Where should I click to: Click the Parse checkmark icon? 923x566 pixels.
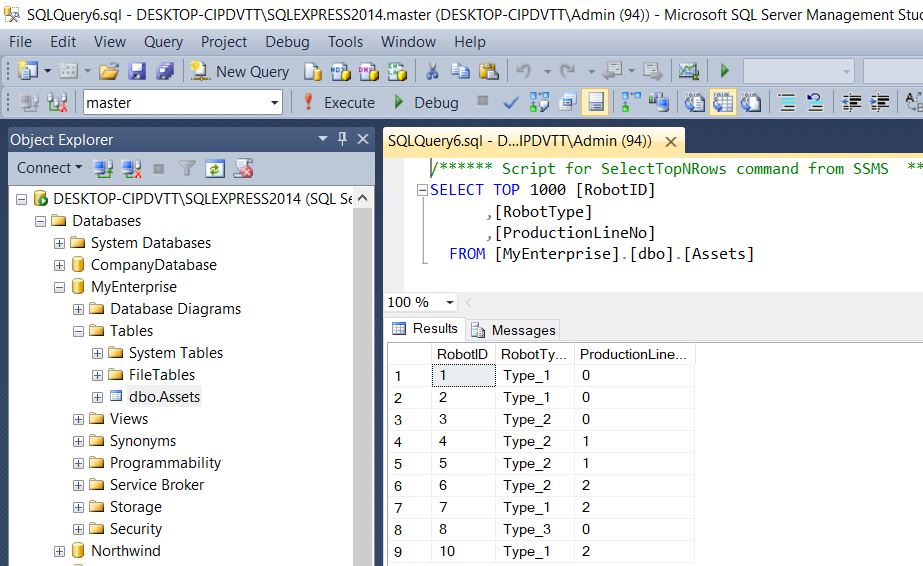tap(510, 103)
